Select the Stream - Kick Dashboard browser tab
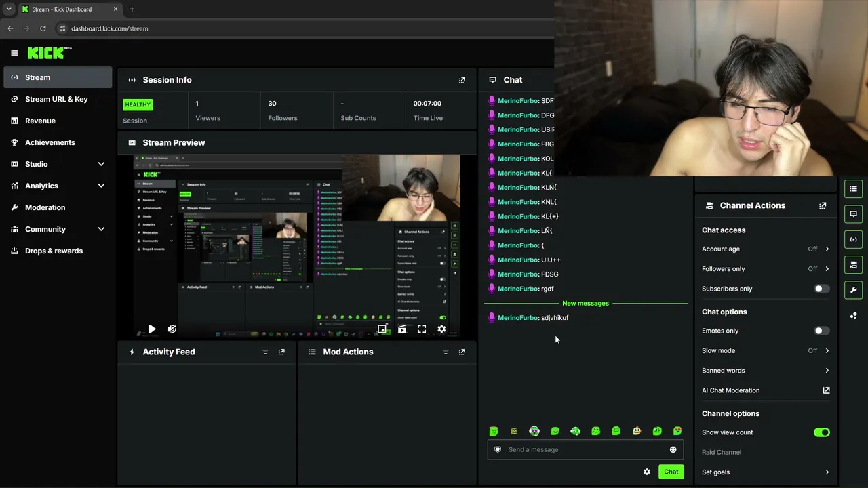 70,9
